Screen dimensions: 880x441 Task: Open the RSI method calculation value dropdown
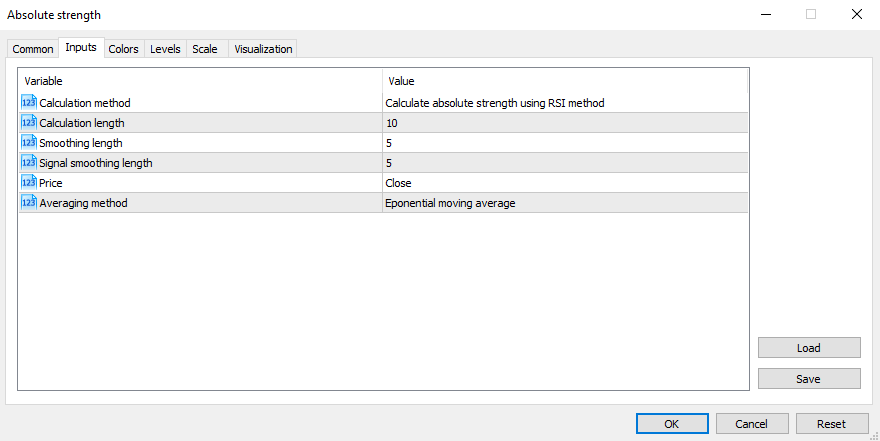coord(564,103)
